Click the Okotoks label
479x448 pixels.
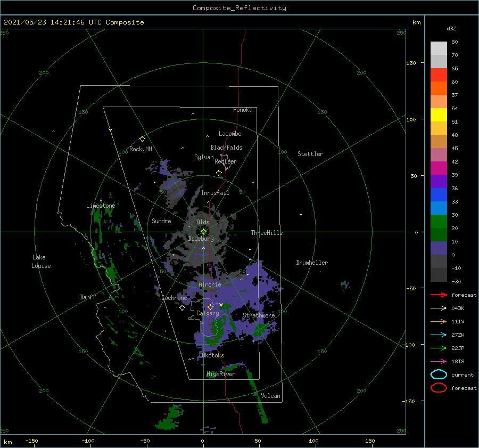213,355
